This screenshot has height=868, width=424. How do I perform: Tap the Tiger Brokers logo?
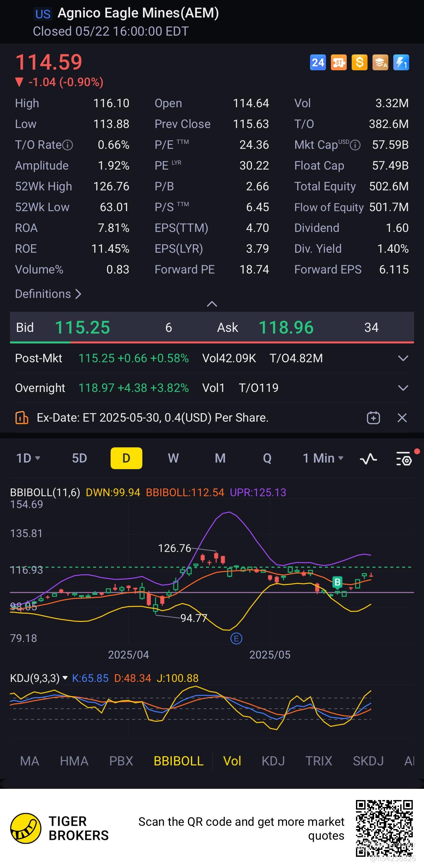[x=26, y=828]
